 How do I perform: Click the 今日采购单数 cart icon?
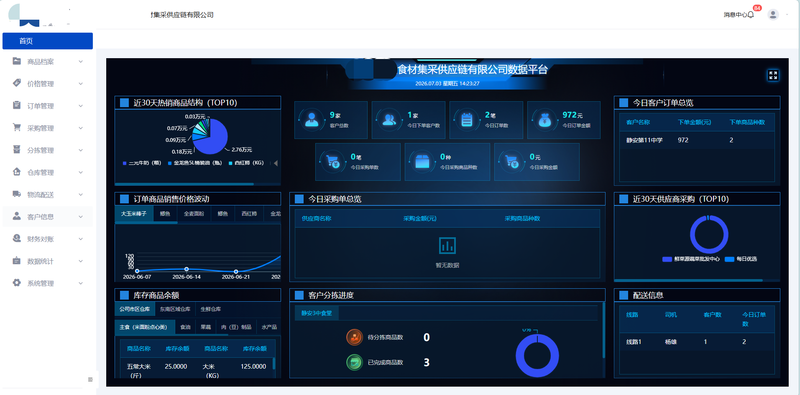(x=332, y=161)
